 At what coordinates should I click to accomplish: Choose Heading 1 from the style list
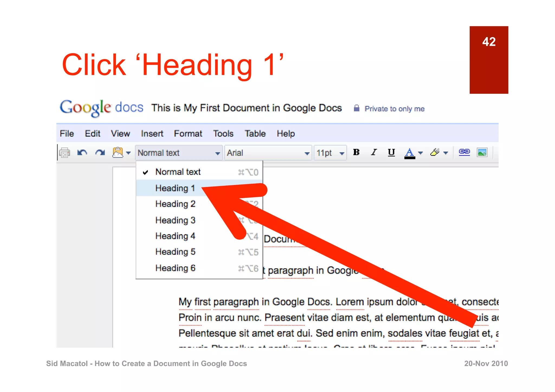199,188
